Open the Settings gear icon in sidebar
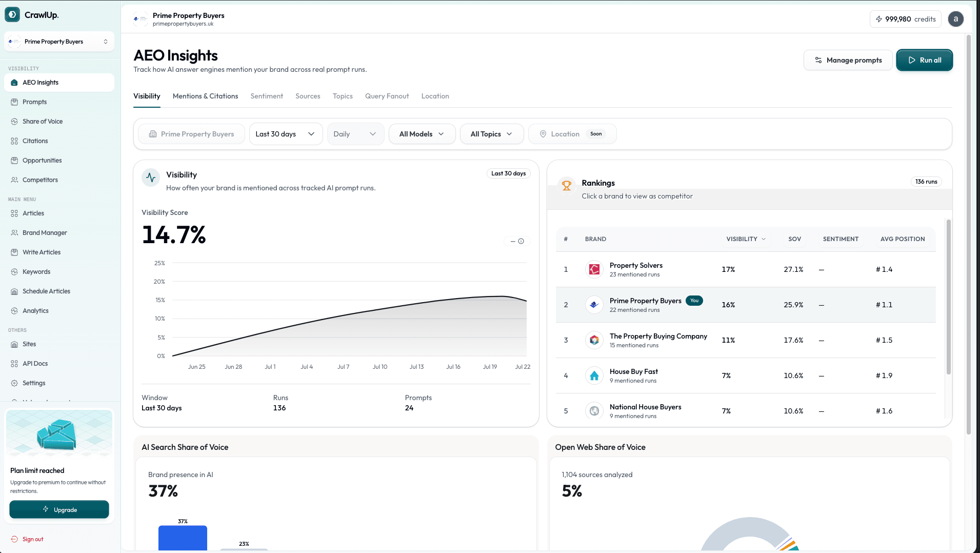 tap(14, 383)
